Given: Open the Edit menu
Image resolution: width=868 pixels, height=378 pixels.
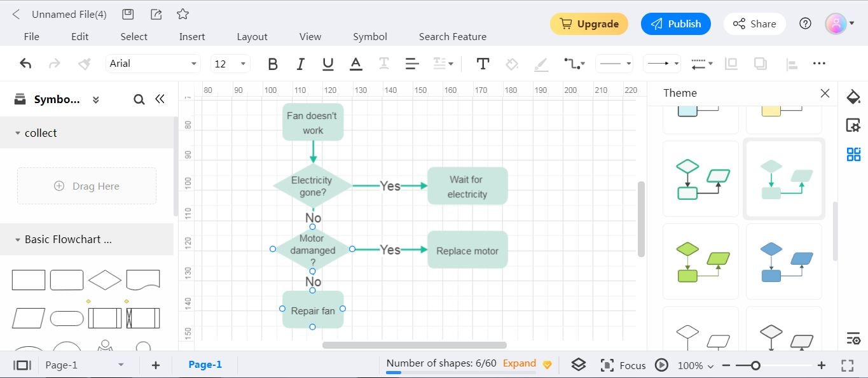Looking at the screenshot, I should coord(80,37).
